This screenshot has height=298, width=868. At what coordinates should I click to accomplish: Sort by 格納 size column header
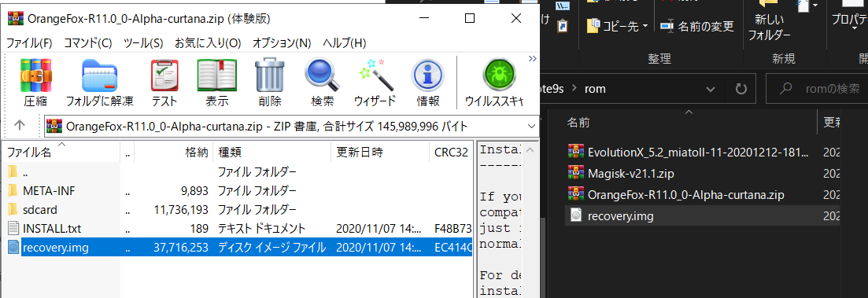[x=173, y=152]
